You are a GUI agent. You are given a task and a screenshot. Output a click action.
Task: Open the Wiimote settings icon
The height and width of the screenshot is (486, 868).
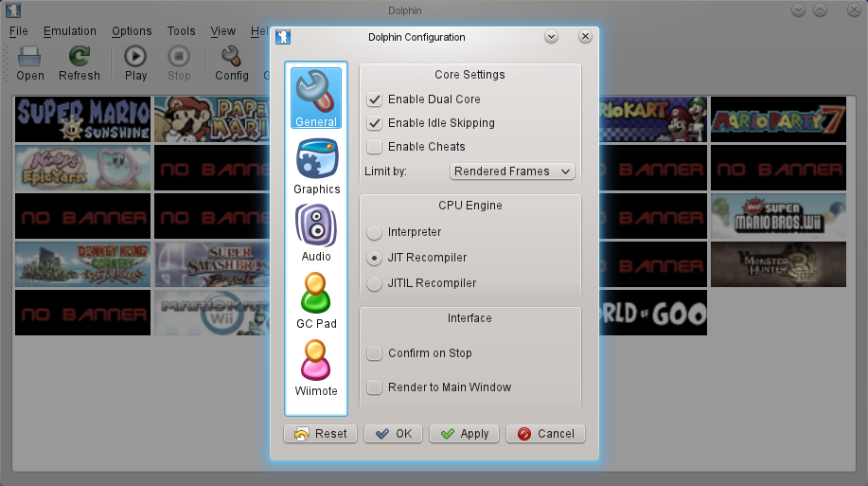[x=316, y=361]
